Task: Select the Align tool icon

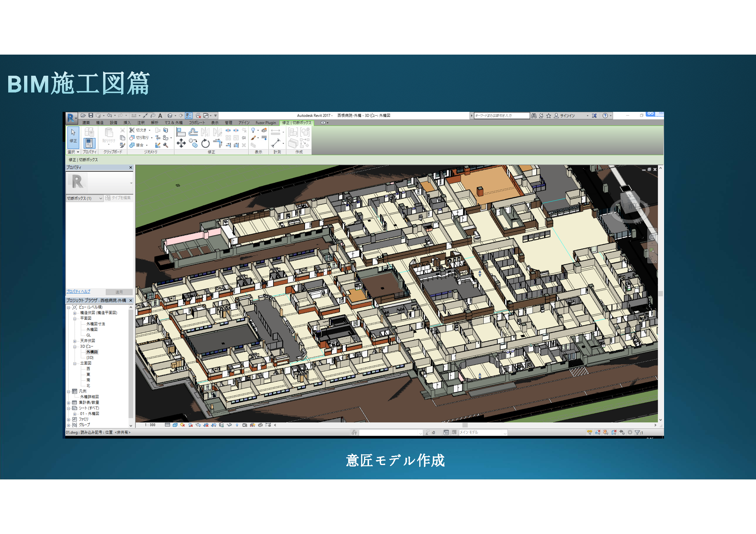Action: [x=181, y=132]
